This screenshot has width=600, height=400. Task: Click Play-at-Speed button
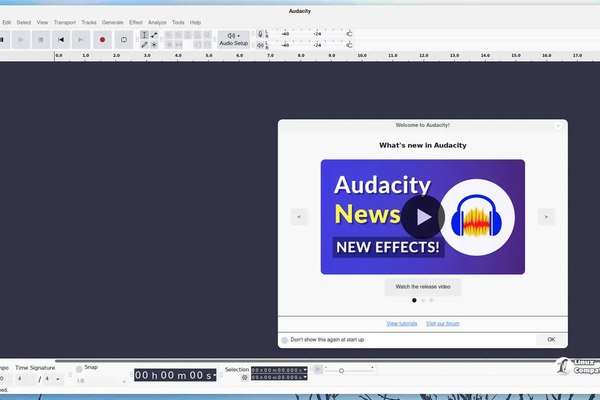pyautogui.click(x=318, y=369)
